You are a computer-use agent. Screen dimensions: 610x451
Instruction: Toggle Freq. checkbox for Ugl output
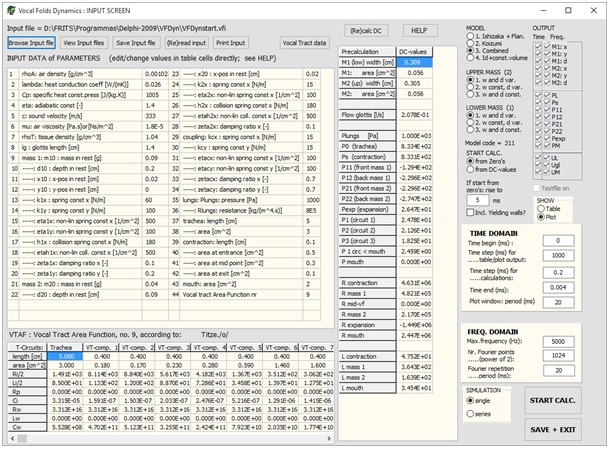(547, 165)
